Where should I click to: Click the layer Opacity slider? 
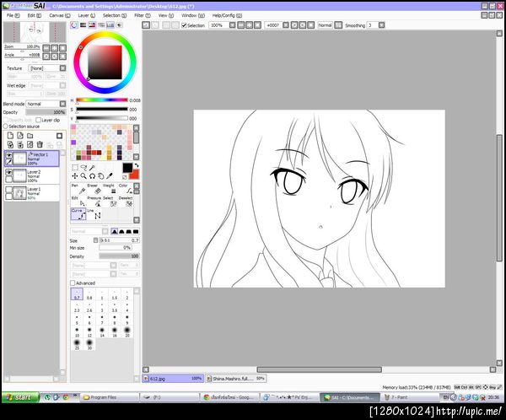46,112
